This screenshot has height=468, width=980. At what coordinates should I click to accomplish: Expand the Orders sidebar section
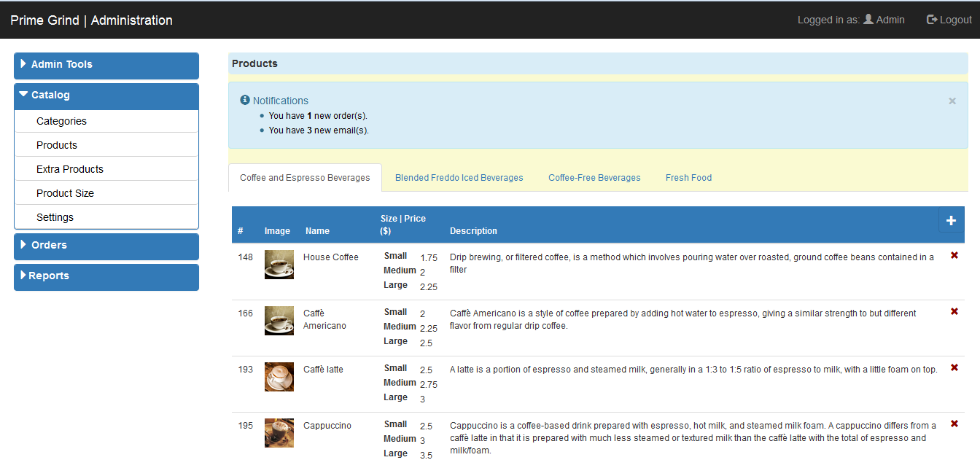pyautogui.click(x=106, y=246)
